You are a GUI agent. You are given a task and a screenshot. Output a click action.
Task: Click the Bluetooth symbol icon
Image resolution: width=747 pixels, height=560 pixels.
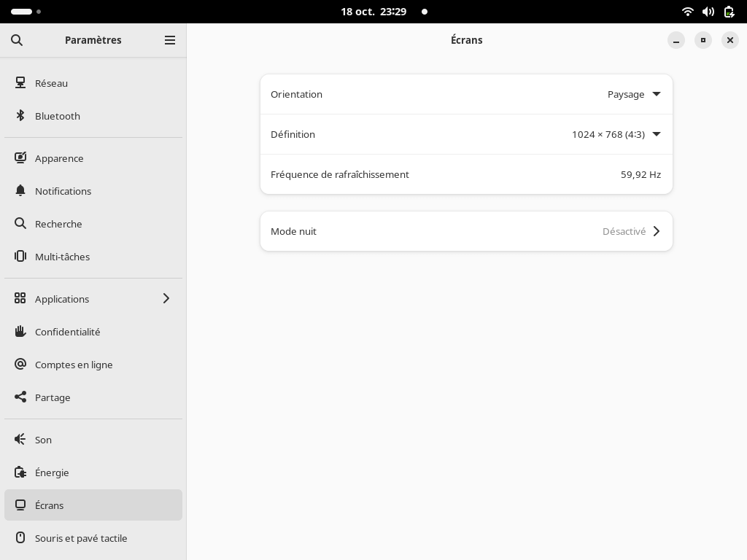[20, 116]
